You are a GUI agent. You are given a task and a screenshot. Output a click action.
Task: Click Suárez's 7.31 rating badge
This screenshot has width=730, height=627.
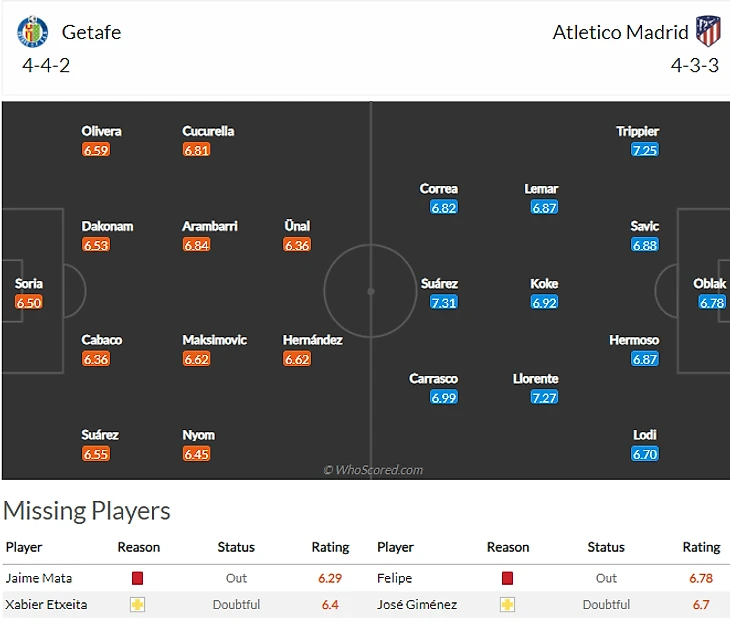444,302
